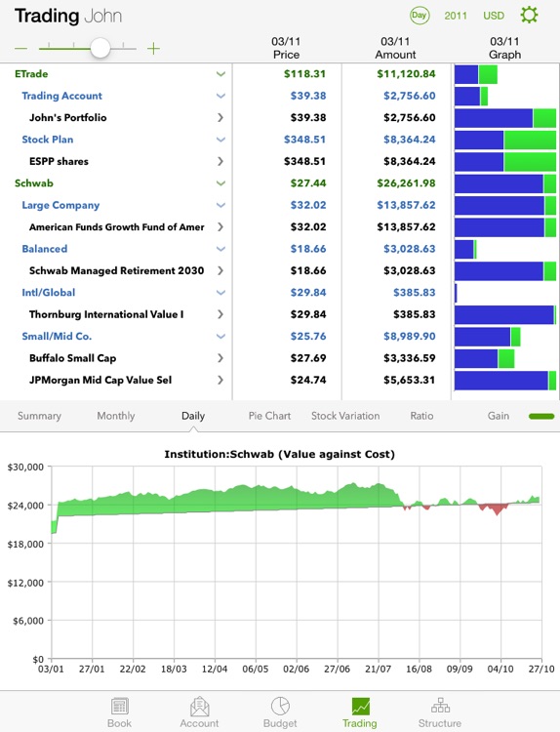Screen dimensions: 560x732
Task: Click the $118.31 ETrade price
Action: [304, 74]
